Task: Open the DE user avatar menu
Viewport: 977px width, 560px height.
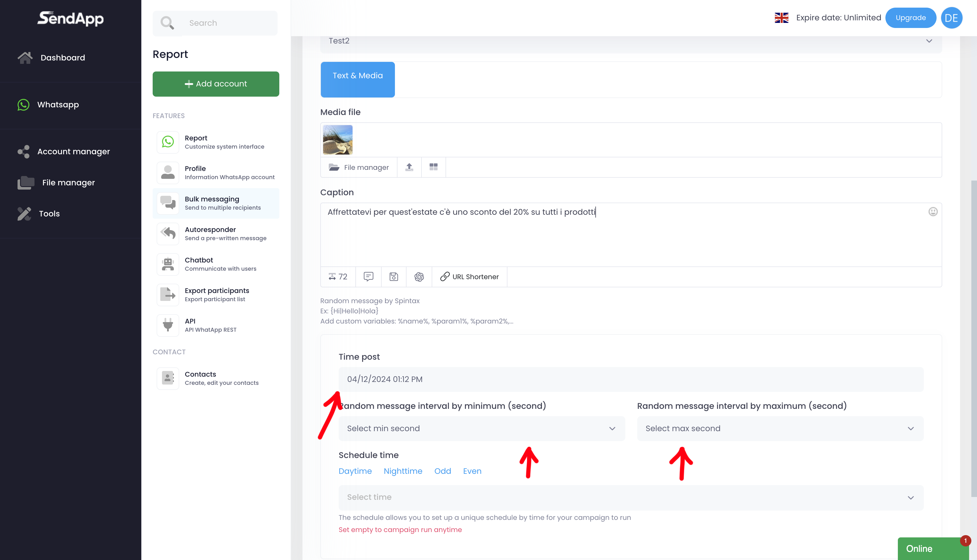Action: click(951, 18)
